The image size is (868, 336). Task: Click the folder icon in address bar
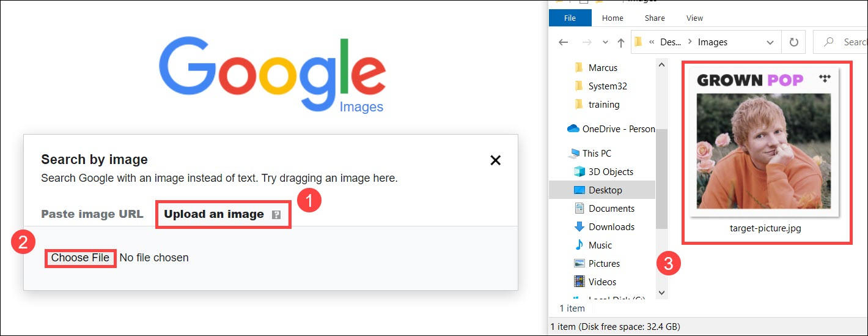click(638, 42)
